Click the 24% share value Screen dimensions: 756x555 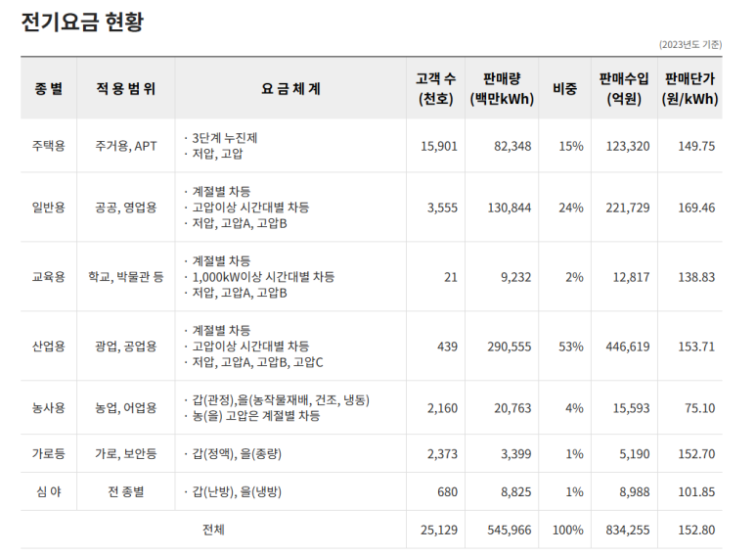coord(571,208)
